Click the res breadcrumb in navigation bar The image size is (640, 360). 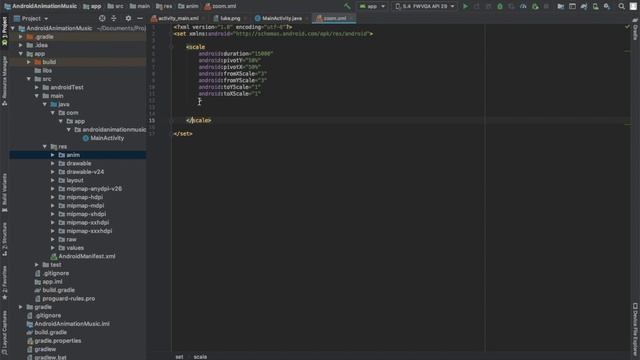164,6
